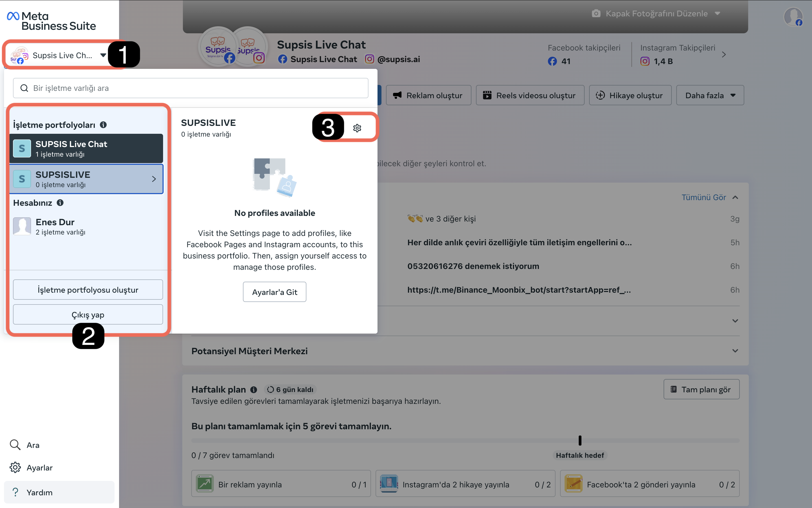Image resolution: width=812 pixels, height=508 pixels.
Task: Click the Tam planı gör button
Action: 701,389
